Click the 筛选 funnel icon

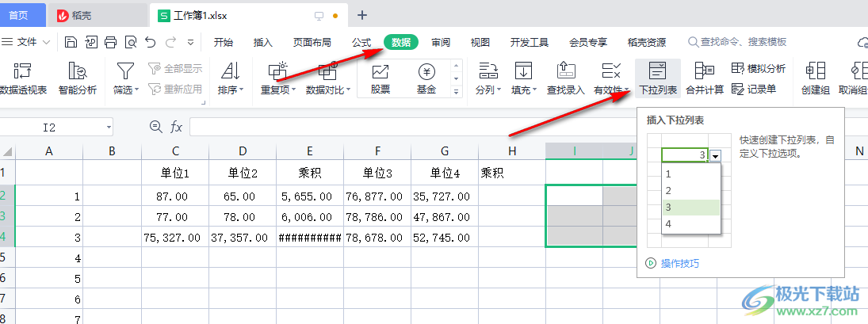pos(126,71)
